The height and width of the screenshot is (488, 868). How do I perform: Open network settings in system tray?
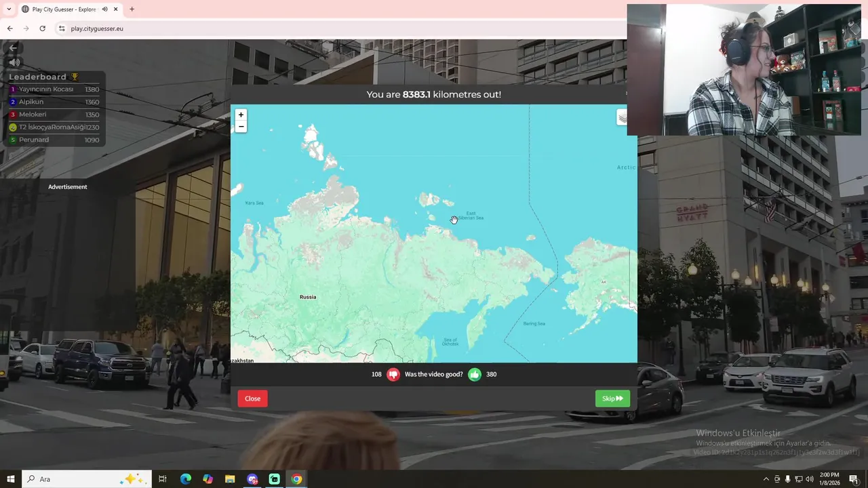pos(798,479)
